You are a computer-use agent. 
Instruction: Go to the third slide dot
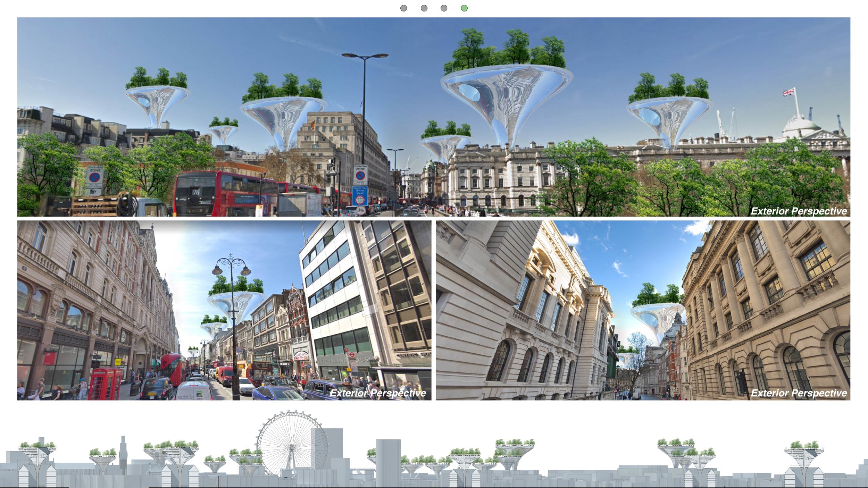[444, 8]
